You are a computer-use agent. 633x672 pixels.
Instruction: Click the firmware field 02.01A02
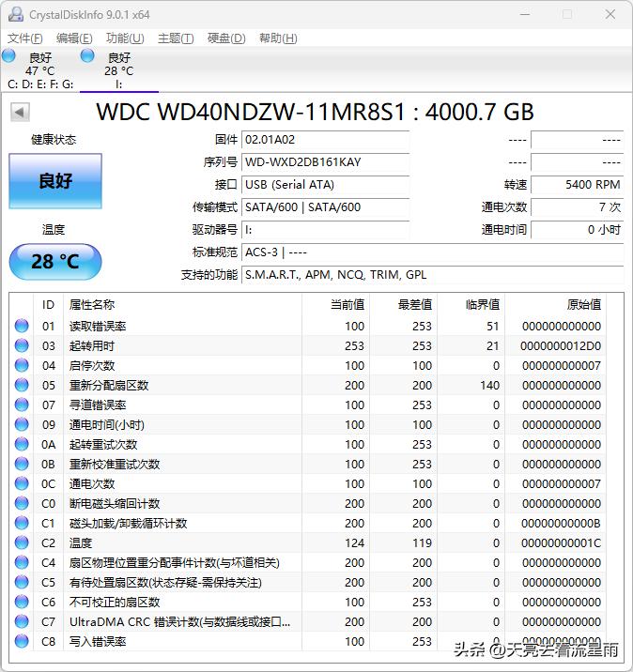pyautogui.click(x=325, y=140)
